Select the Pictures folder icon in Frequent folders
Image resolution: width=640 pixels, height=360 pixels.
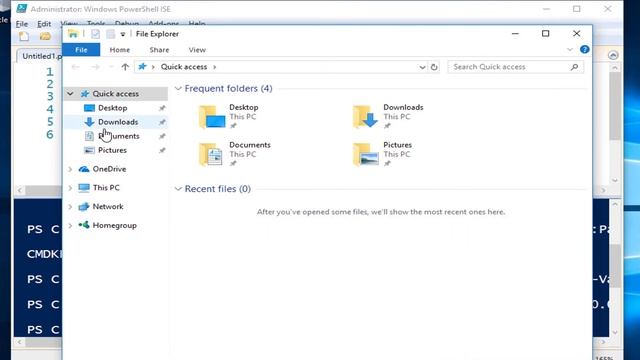(366, 154)
